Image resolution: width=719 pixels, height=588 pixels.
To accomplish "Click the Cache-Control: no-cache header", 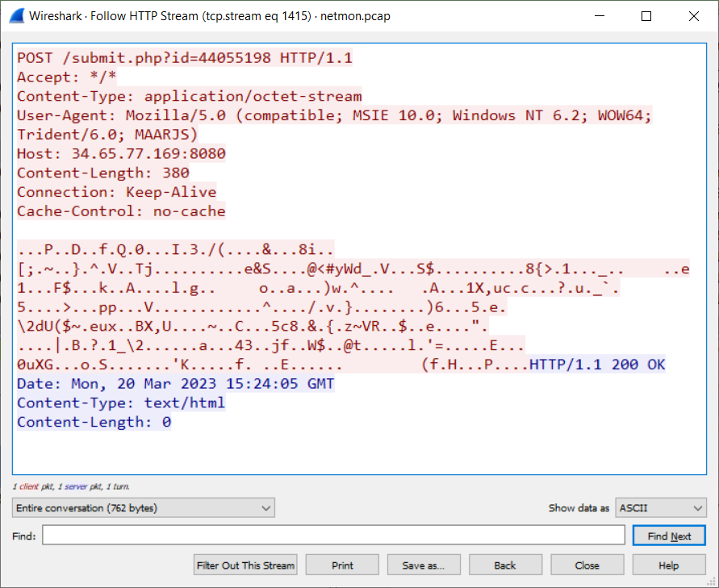I will (122, 211).
